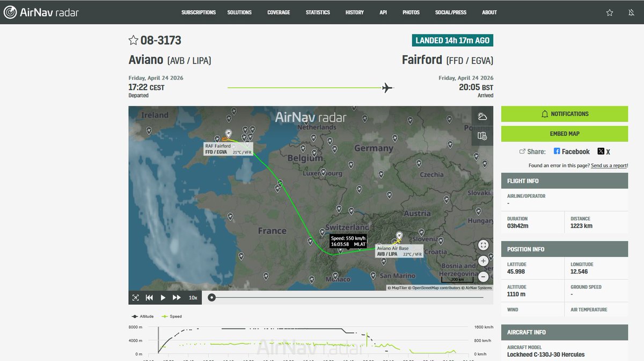Share this flight on Facebook
Image resolution: width=644 pixels, height=361 pixels.
tap(572, 152)
